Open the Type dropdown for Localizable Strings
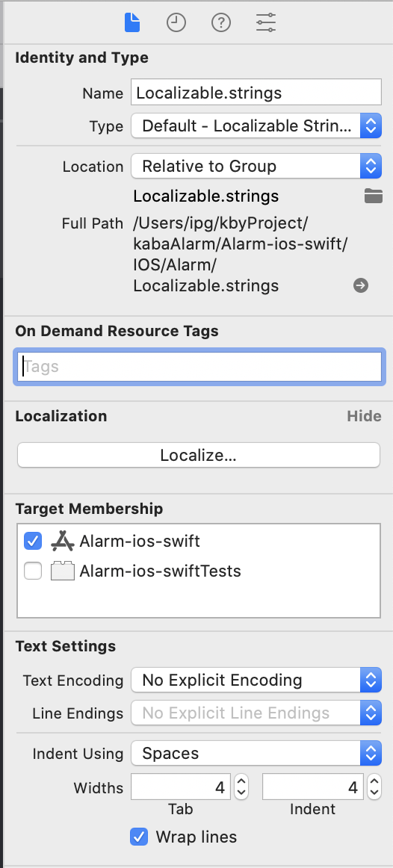The image size is (393, 868). click(256, 125)
